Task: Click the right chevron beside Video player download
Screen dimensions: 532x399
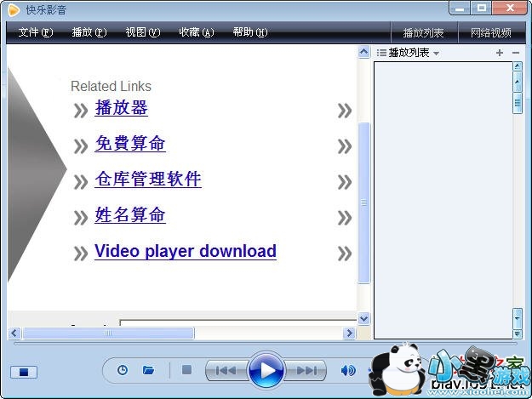Action: pyautogui.click(x=345, y=254)
